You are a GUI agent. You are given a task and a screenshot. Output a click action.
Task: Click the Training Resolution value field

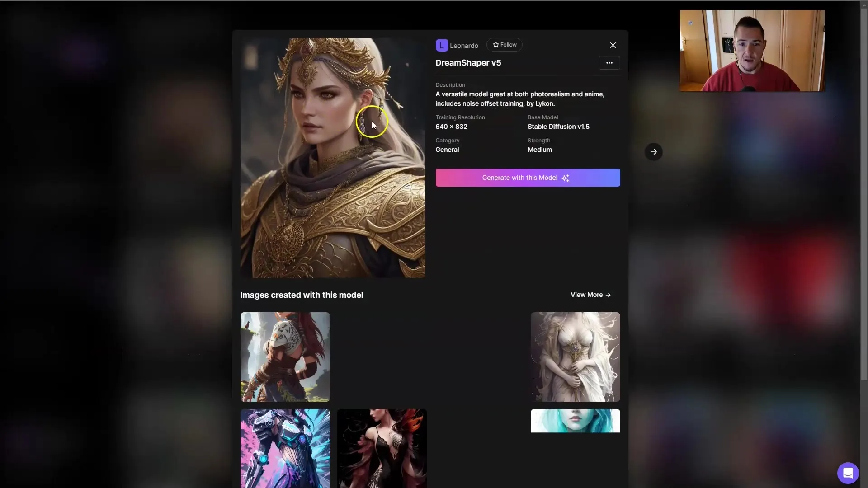(451, 127)
